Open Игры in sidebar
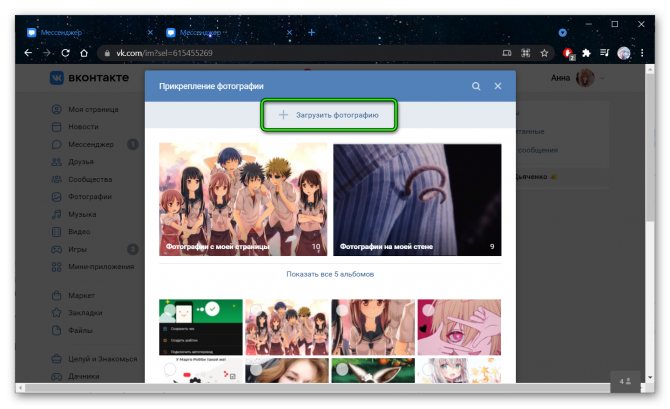The width and height of the screenshot is (670, 409). 69,249
